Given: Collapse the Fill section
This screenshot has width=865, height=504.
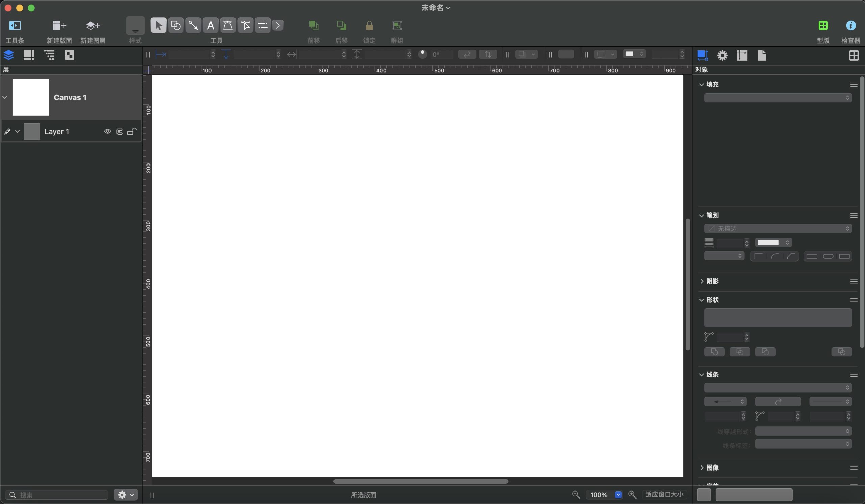Looking at the screenshot, I should [701, 85].
